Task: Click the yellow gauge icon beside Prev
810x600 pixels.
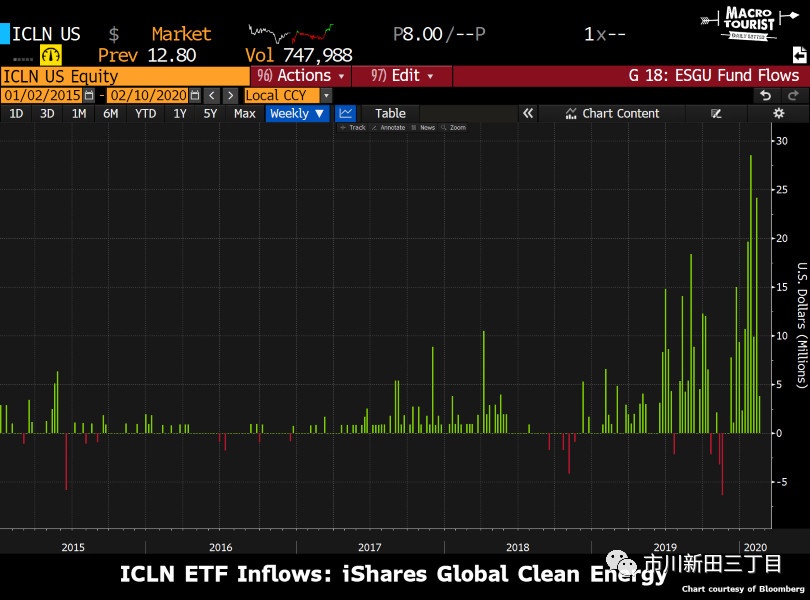Action: pos(51,55)
